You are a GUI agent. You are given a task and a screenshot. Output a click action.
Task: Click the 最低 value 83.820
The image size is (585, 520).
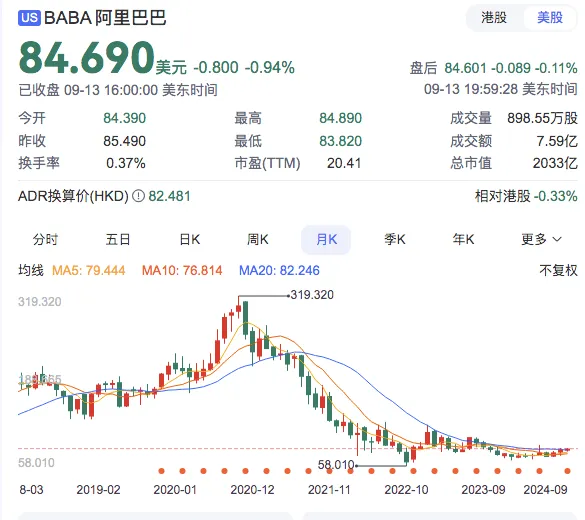click(x=341, y=141)
